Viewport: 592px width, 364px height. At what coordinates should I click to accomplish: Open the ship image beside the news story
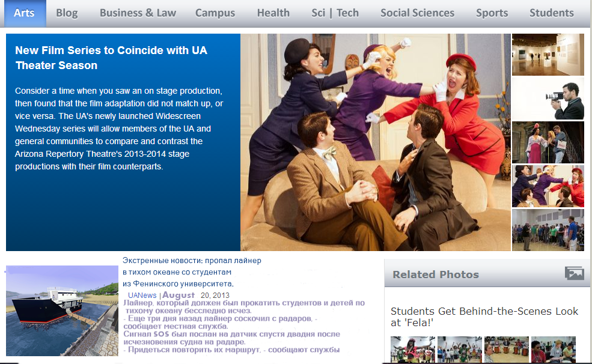(x=62, y=311)
